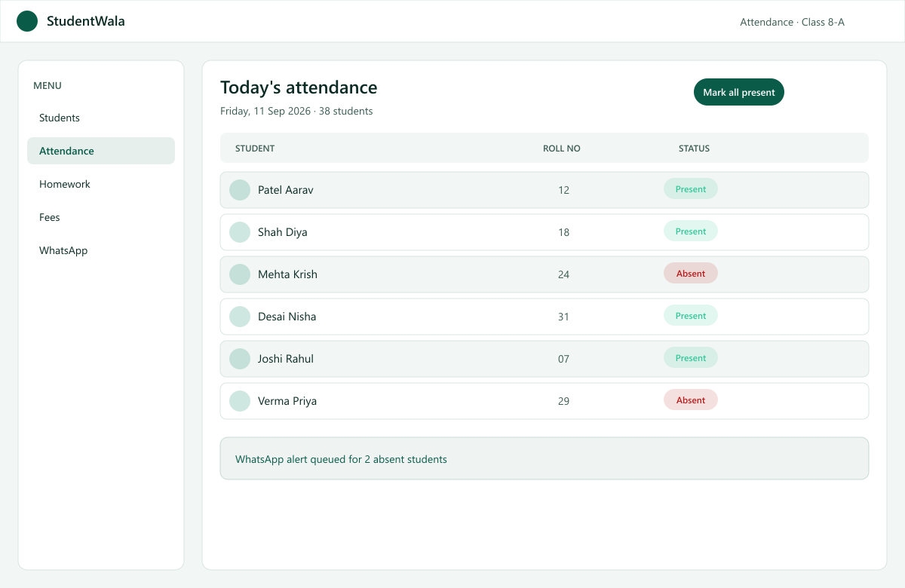Image resolution: width=905 pixels, height=588 pixels.
Task: Click Verma Priya's avatar circle
Action: point(240,401)
